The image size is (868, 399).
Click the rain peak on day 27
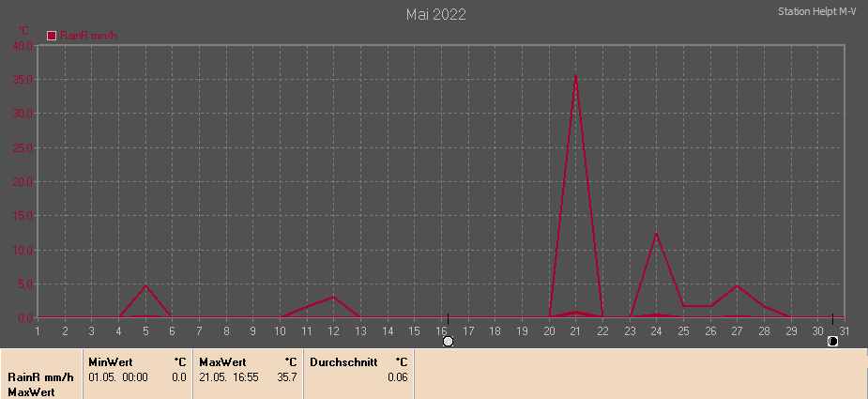pos(738,285)
